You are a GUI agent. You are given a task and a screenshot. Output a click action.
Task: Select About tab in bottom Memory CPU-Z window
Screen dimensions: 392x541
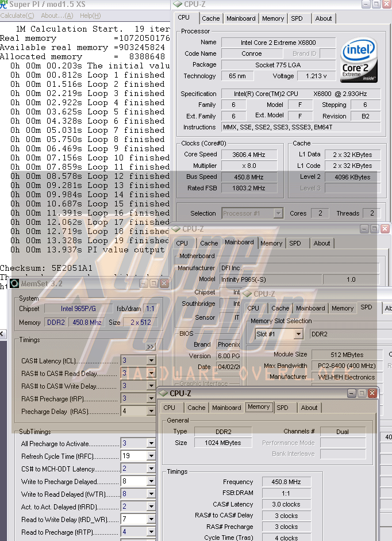309,408
